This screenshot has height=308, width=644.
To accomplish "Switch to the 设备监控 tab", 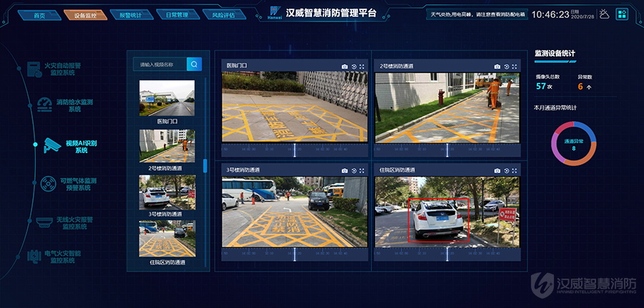I will click(85, 15).
